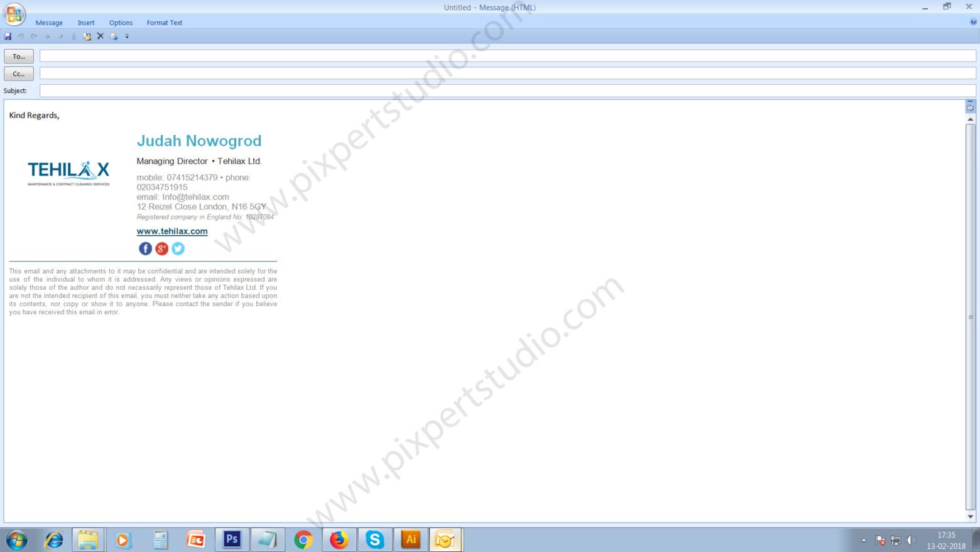
Task: Open the www.tehilax.com link
Action: coord(172,231)
